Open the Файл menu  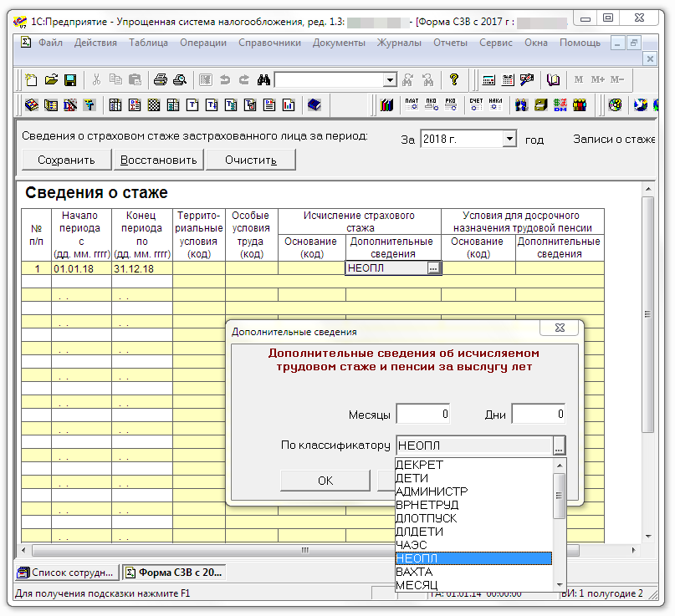coord(50,43)
